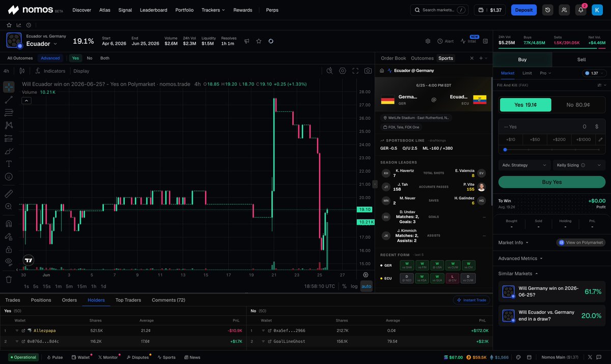Open the emoji sticker tool

[9, 177]
